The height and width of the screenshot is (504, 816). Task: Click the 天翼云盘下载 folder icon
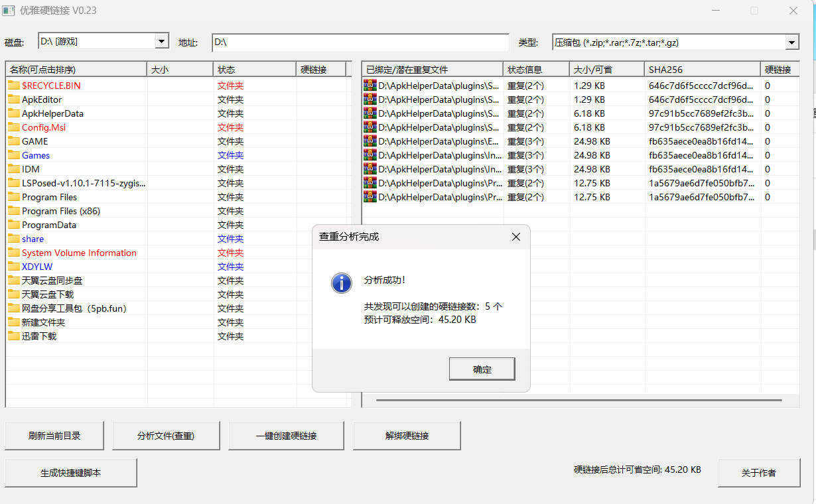pos(13,294)
